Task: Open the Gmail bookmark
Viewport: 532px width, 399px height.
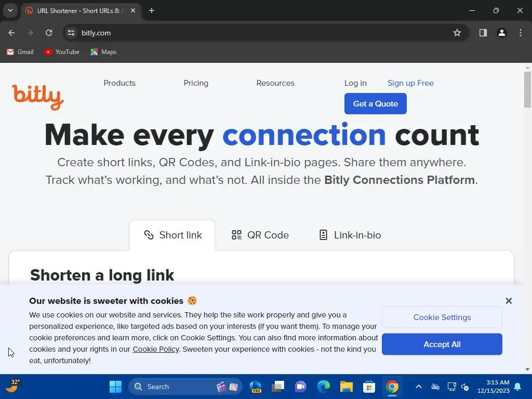Action: pos(20,52)
